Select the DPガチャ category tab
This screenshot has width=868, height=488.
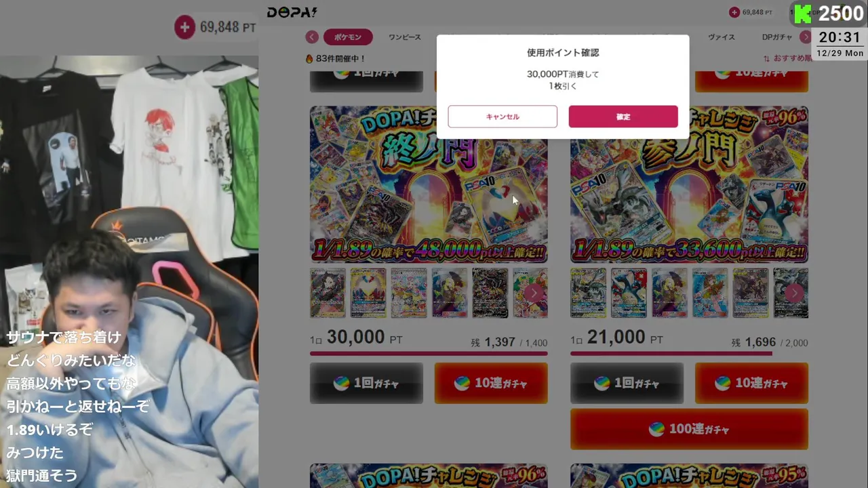click(x=777, y=37)
